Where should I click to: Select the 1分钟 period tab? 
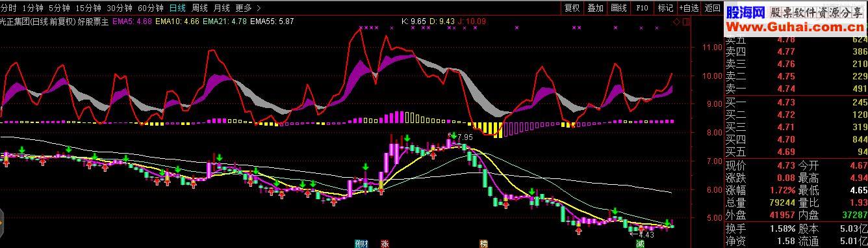[32, 8]
